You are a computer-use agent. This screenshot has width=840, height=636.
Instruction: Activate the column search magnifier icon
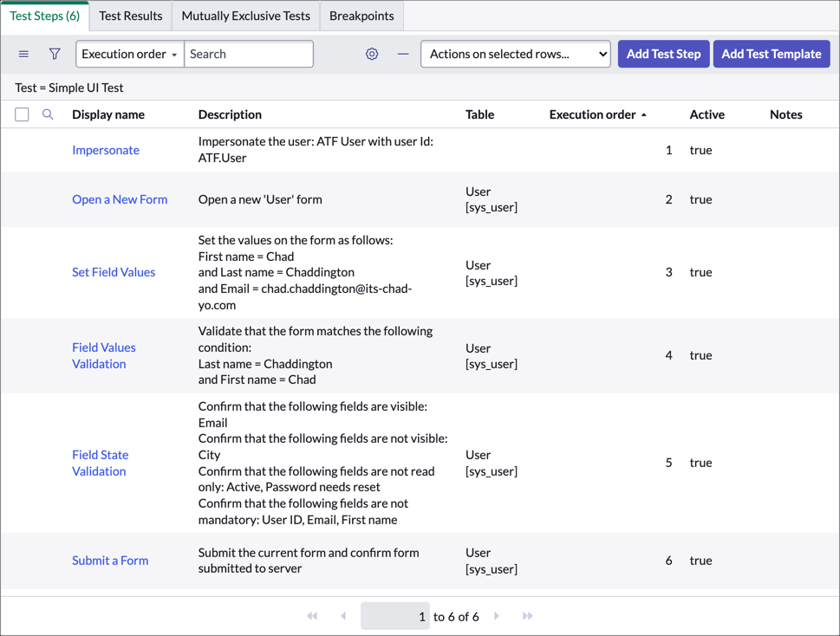point(48,114)
